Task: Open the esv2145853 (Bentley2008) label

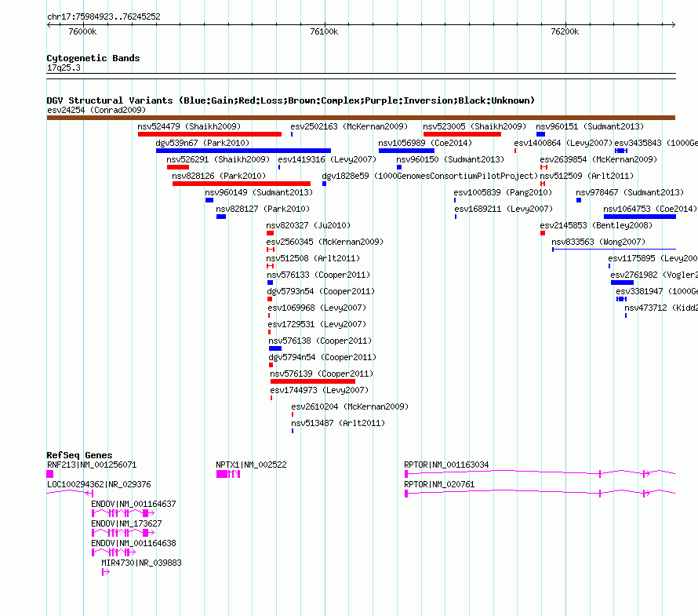Action: [x=596, y=225]
